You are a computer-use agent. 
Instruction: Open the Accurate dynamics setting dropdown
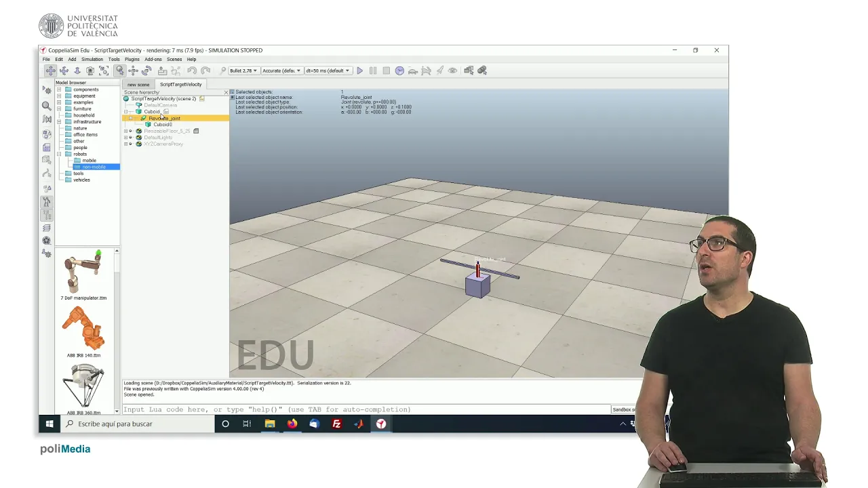(281, 70)
